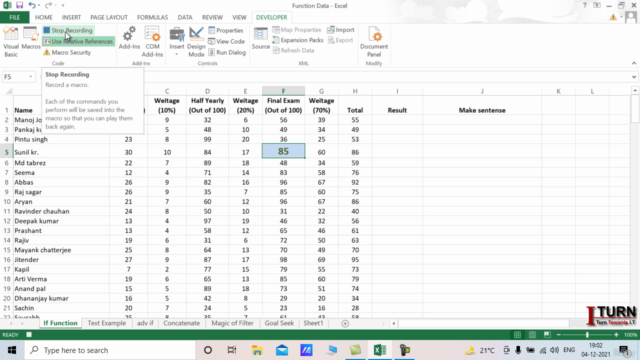The image size is (640, 360).
Task: Open the Macros dialog
Action: 31,38
